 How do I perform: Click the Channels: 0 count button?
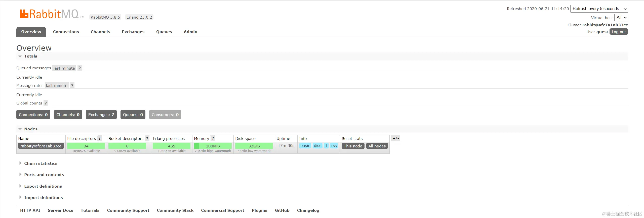(x=68, y=115)
